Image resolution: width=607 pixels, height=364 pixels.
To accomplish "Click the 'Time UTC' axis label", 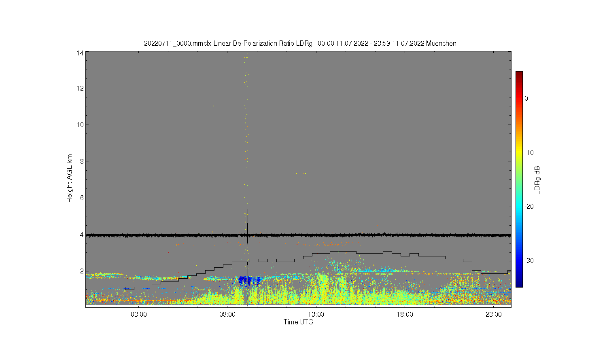I will [298, 322].
